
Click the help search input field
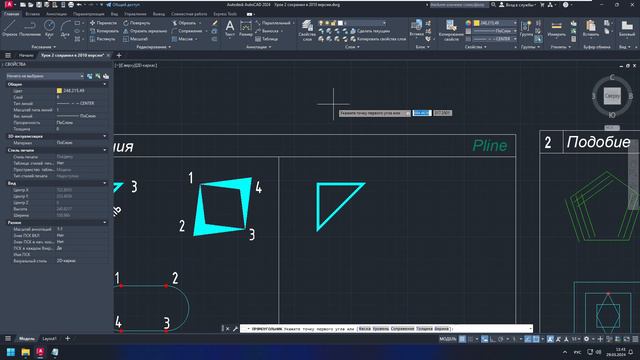pos(459,5)
